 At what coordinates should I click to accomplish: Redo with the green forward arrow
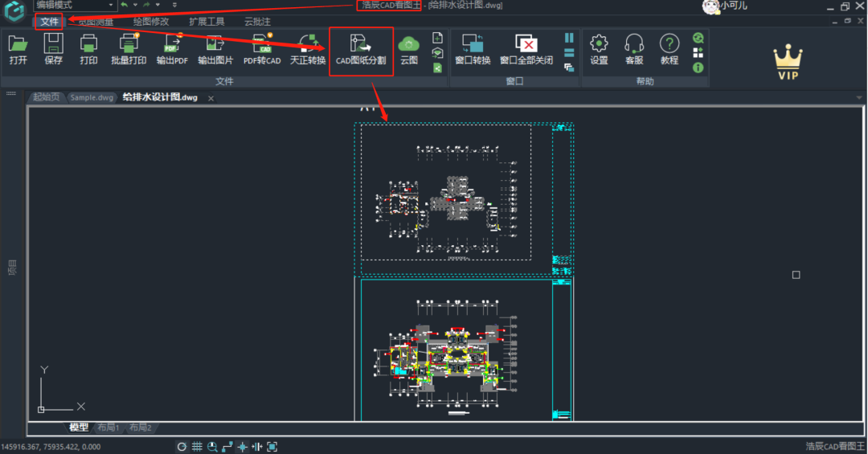click(147, 5)
